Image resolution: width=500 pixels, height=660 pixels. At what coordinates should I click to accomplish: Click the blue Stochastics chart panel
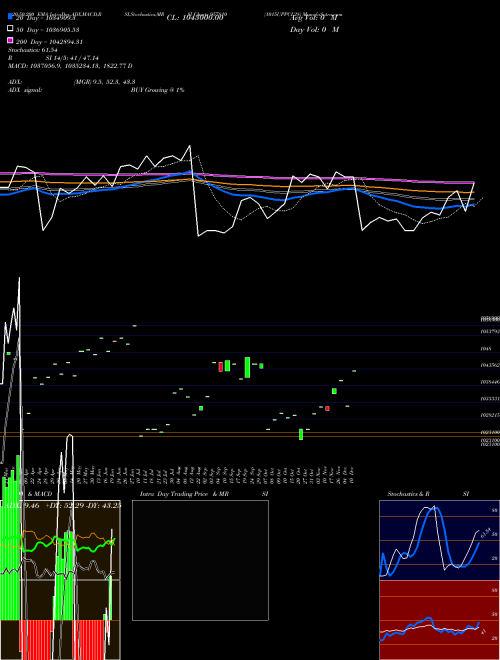pyautogui.click(x=439, y=540)
